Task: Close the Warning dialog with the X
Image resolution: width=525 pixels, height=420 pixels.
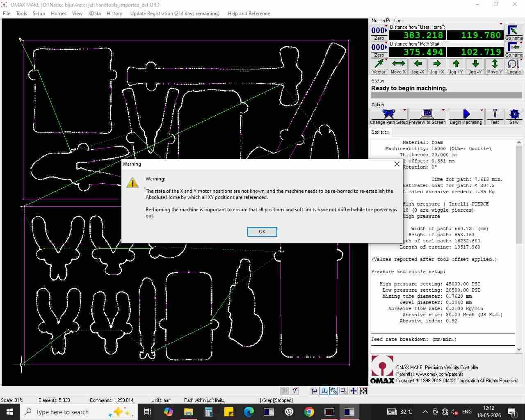Action: (x=397, y=164)
